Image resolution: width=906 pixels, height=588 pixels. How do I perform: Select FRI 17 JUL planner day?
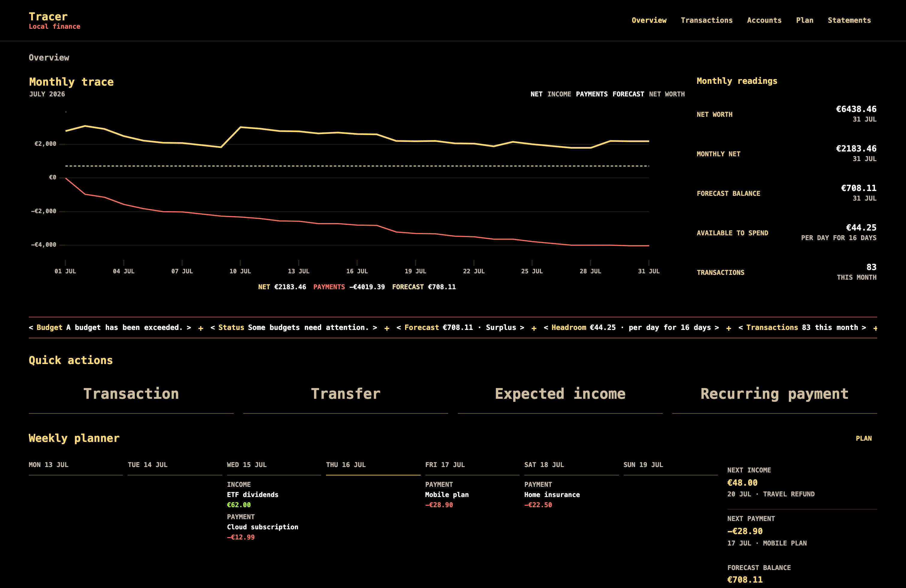(445, 465)
